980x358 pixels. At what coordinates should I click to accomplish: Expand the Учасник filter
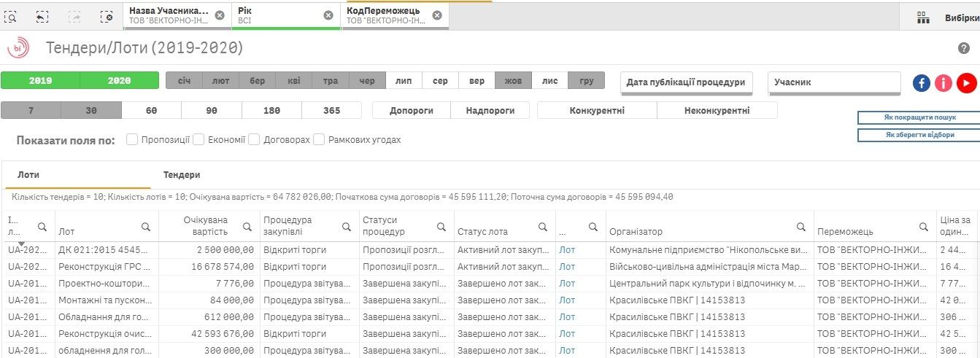click(835, 82)
